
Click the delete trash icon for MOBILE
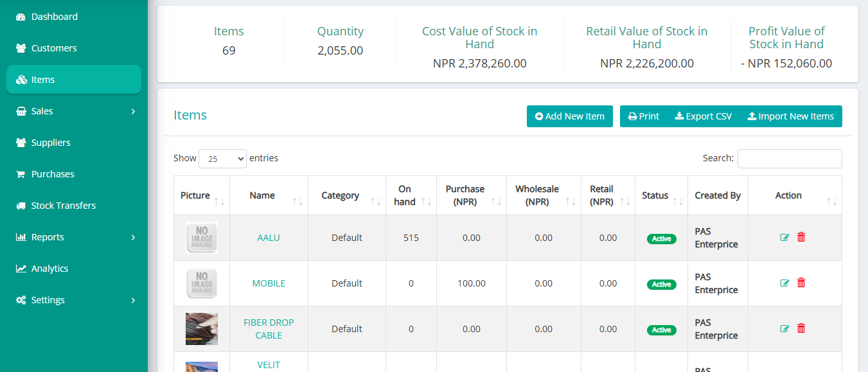[x=801, y=282]
